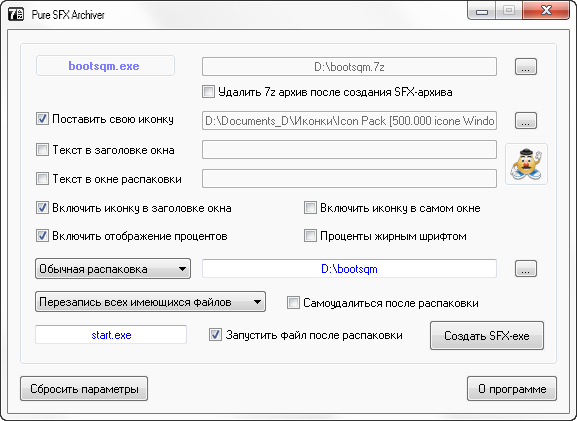This screenshot has height=421, width=577.
Task: Open the 'Обычная распаковка' dropdown
Action: click(x=113, y=269)
